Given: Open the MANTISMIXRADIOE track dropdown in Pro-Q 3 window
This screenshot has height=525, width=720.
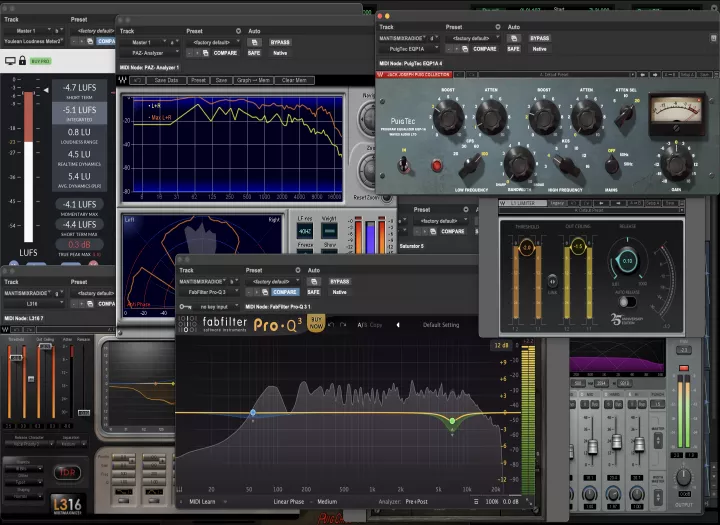Looking at the screenshot, I should pyautogui.click(x=202, y=281).
